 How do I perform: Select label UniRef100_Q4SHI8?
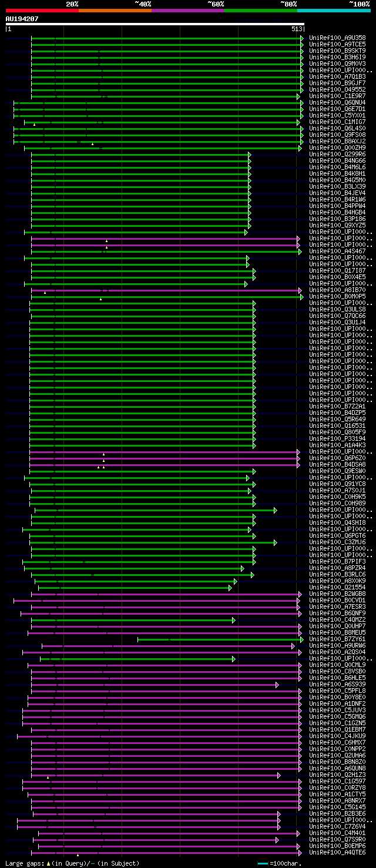pyautogui.click(x=337, y=522)
